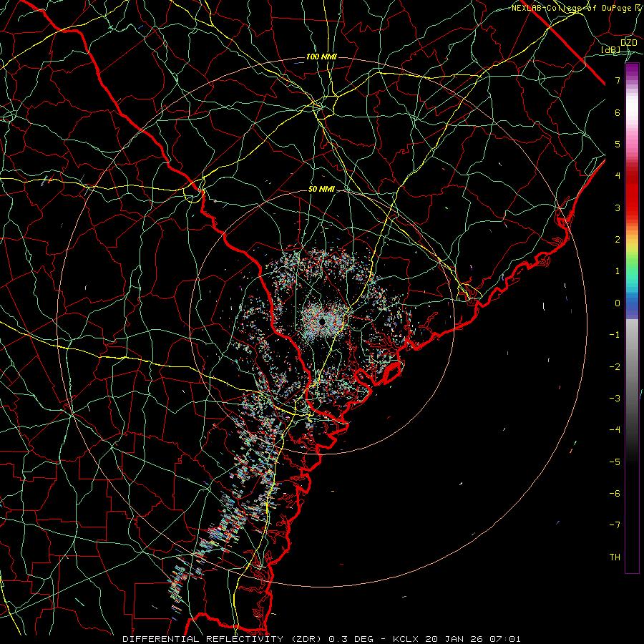
Task: Click the 07:01 timestamp
Action: click(504, 639)
